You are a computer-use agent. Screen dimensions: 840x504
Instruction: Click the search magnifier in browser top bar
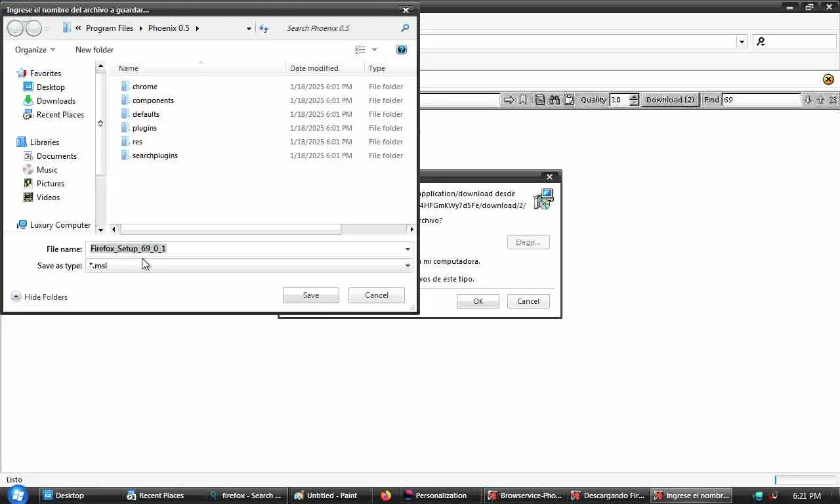point(761,41)
